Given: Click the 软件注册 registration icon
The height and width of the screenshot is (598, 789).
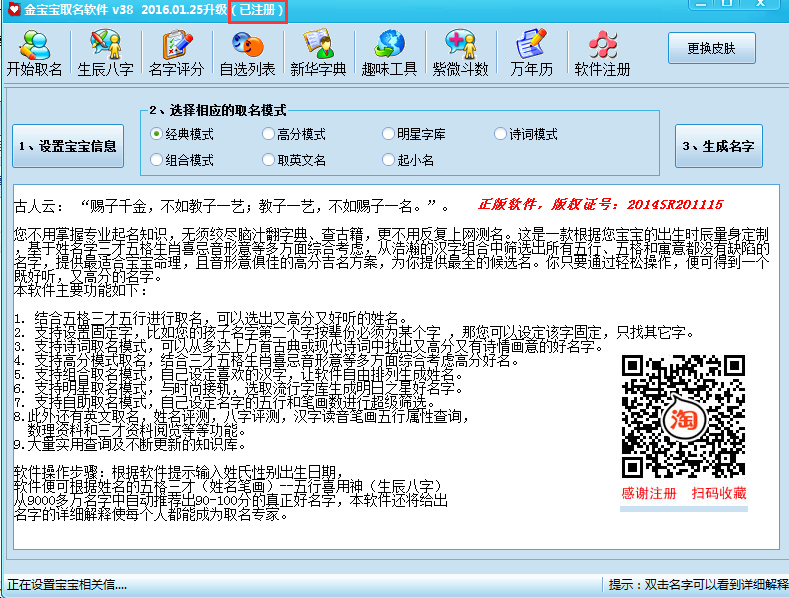Looking at the screenshot, I should pyautogui.click(x=602, y=53).
